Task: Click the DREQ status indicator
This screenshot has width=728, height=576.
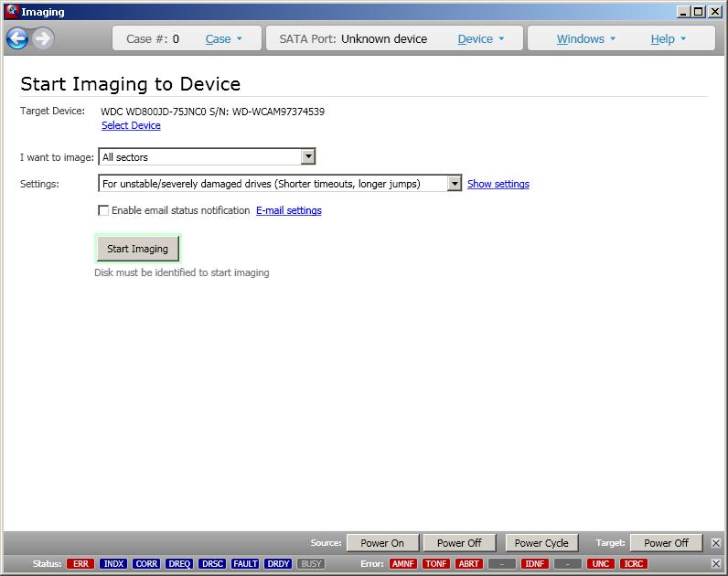Action: click(x=179, y=563)
